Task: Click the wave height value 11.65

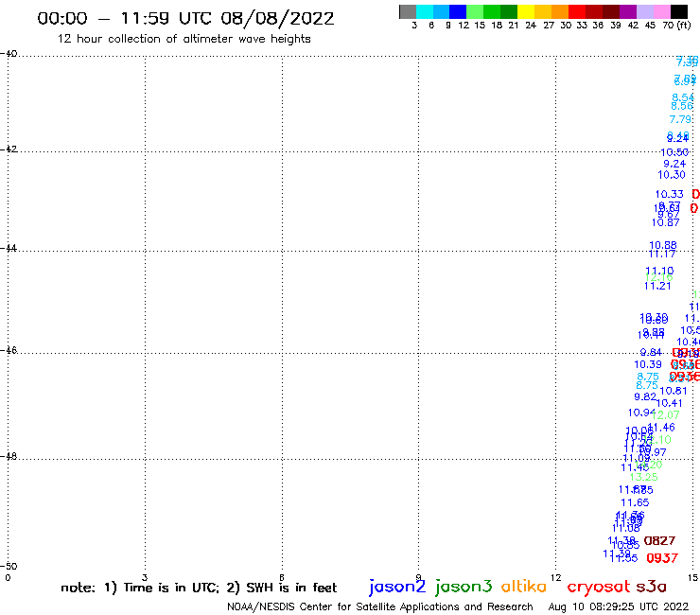Action: (635, 502)
